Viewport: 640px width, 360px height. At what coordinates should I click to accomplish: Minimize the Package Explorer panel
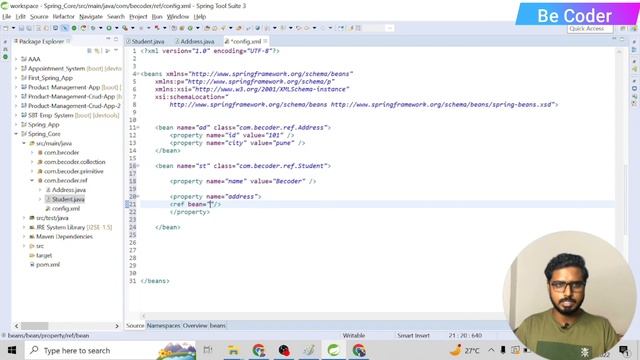click(x=108, y=39)
